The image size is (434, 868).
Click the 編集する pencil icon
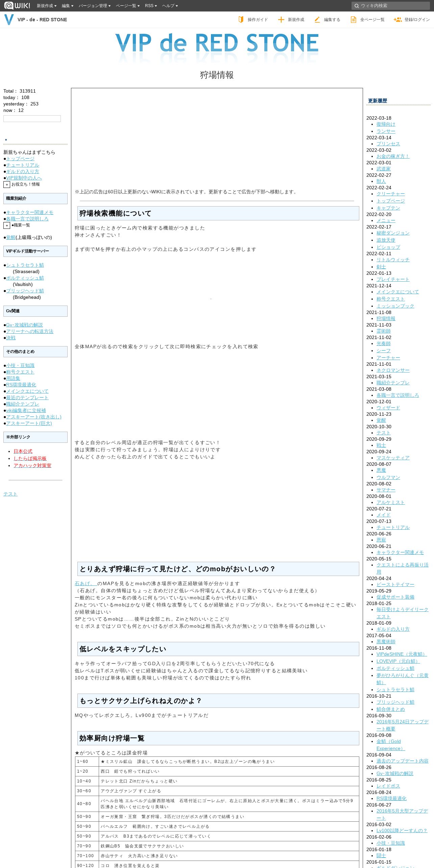[317, 20]
